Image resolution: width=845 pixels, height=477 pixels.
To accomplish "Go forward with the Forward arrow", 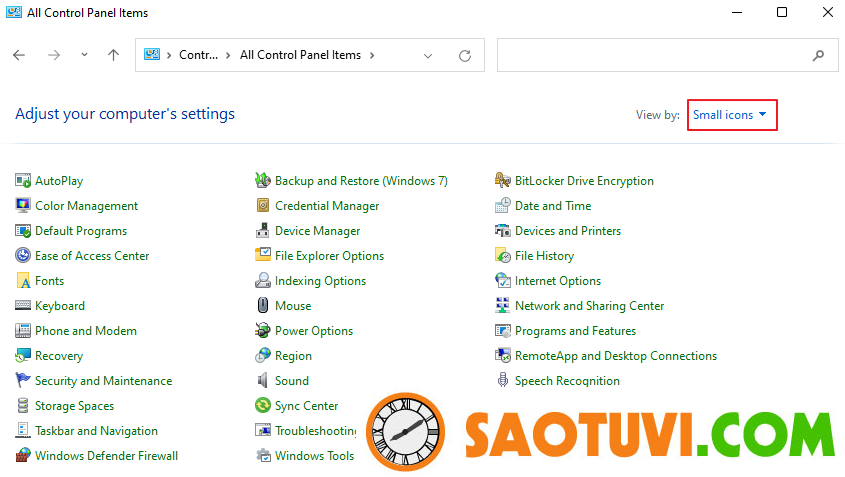I will 54,55.
